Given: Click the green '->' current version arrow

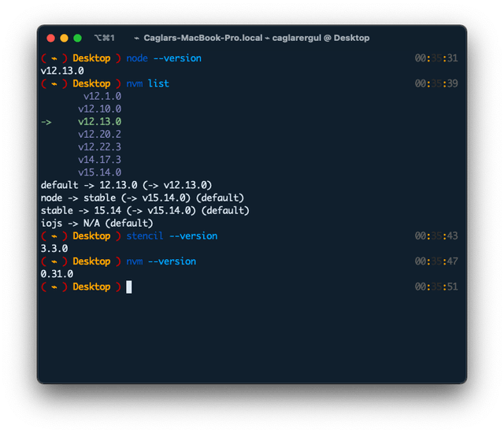Looking at the screenshot, I should (46, 122).
